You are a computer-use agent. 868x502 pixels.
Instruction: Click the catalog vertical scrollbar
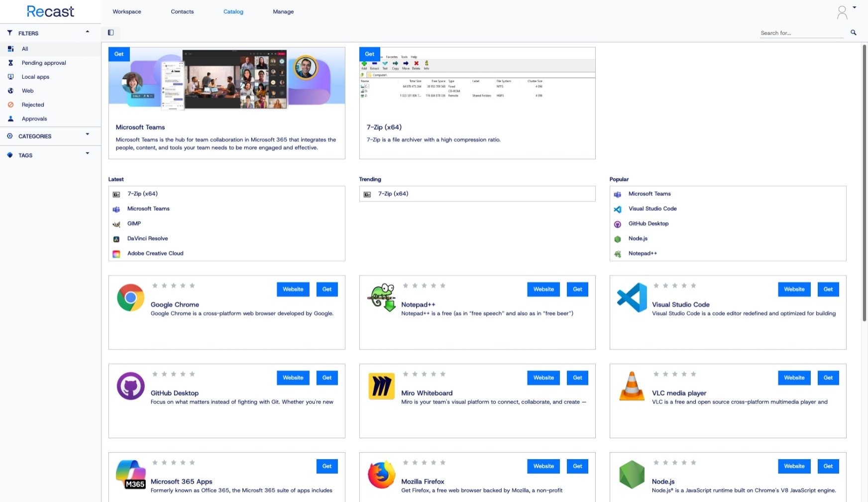865,183
